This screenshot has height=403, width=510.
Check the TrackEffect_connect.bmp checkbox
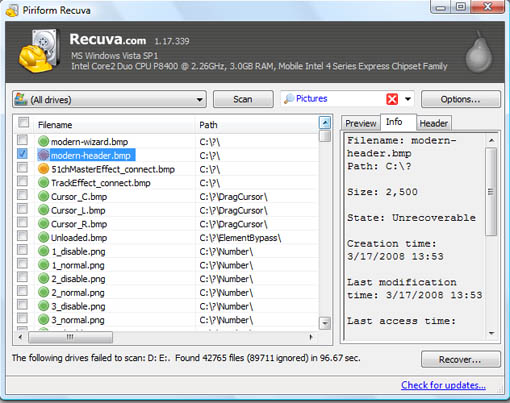coord(22,181)
